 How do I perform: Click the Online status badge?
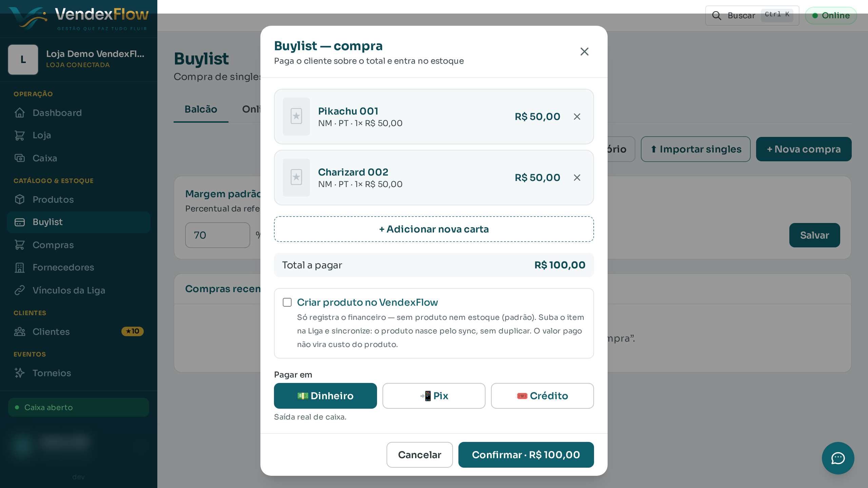[x=831, y=16]
